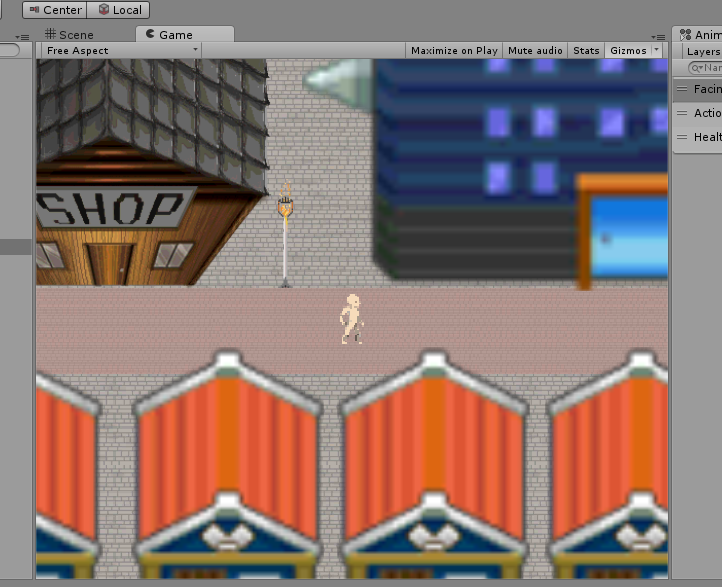Click drag handle icon beside Health parameter
This screenshot has width=722, height=587.
[682, 137]
